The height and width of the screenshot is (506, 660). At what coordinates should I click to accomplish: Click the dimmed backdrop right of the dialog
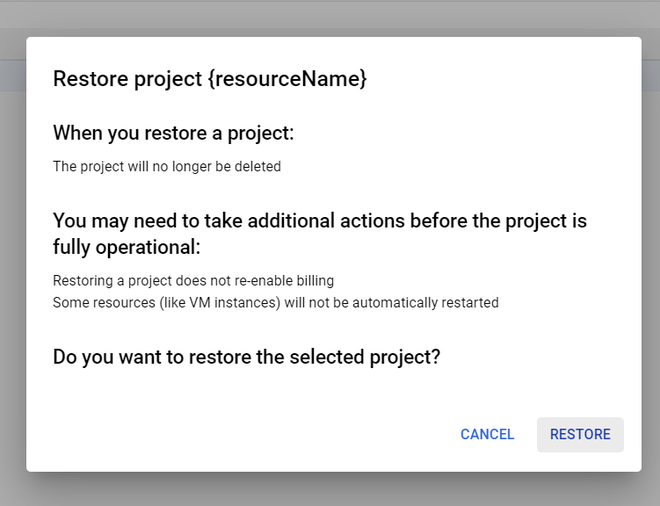[x=650, y=250]
